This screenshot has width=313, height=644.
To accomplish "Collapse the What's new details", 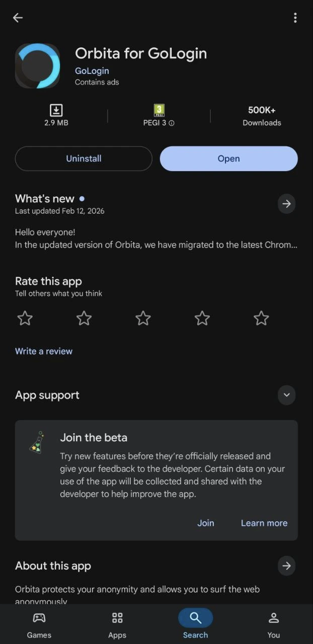I will [286, 204].
